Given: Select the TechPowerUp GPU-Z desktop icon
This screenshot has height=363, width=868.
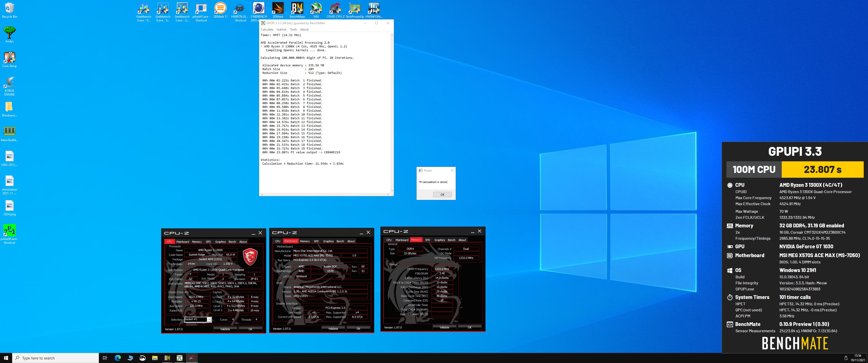Looking at the screenshot, I should coord(355,10).
